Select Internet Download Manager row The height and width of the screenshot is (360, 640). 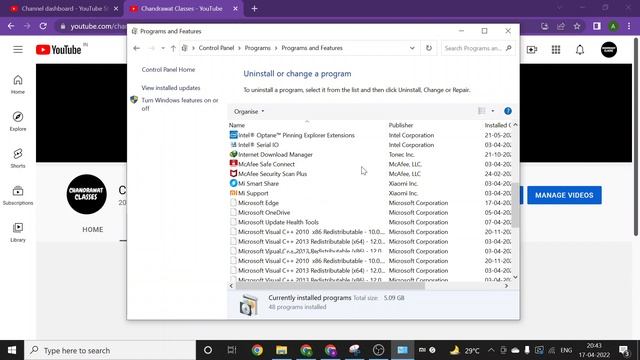coord(369,154)
